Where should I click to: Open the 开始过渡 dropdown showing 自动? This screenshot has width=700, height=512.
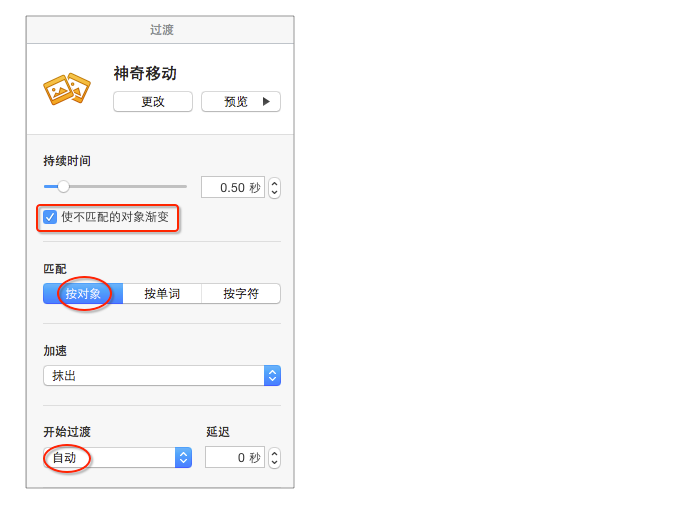(109, 458)
